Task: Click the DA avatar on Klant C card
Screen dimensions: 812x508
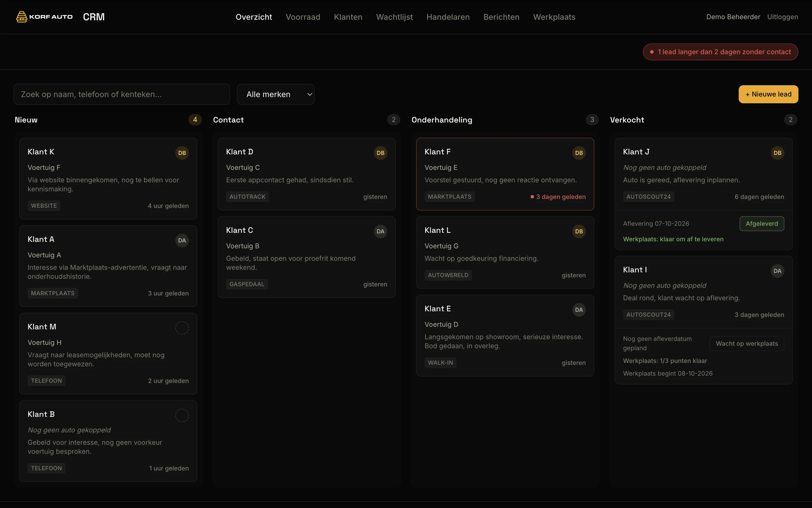Action: pos(381,231)
